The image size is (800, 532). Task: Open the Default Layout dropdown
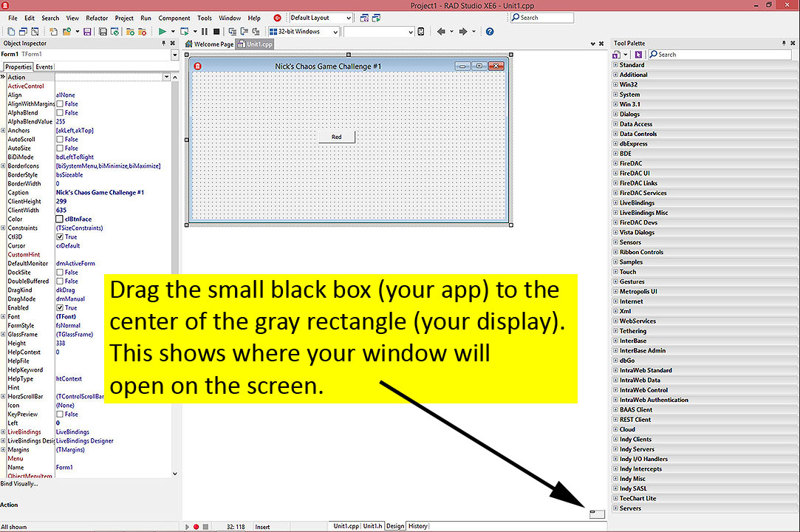point(349,18)
